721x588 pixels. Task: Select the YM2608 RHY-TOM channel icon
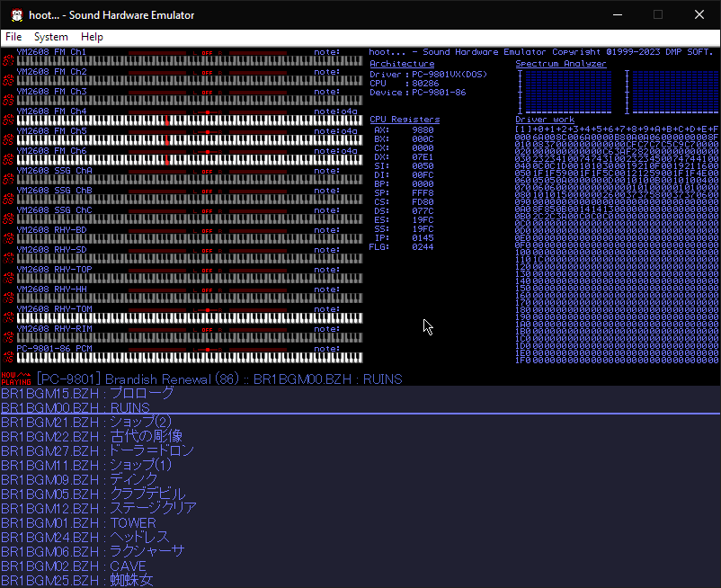[x=7, y=316]
